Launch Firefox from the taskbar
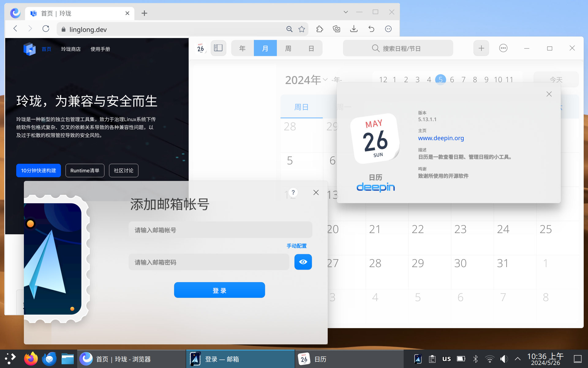 point(31,358)
